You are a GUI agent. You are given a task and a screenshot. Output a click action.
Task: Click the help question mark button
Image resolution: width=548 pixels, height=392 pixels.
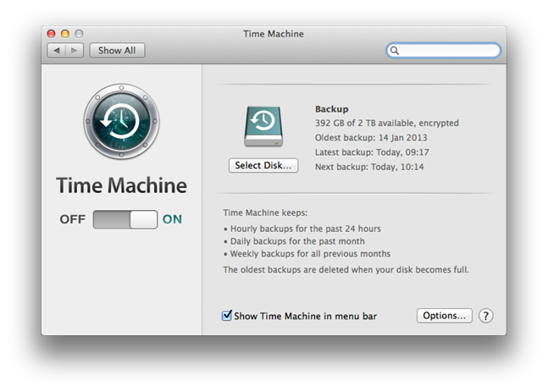click(486, 316)
